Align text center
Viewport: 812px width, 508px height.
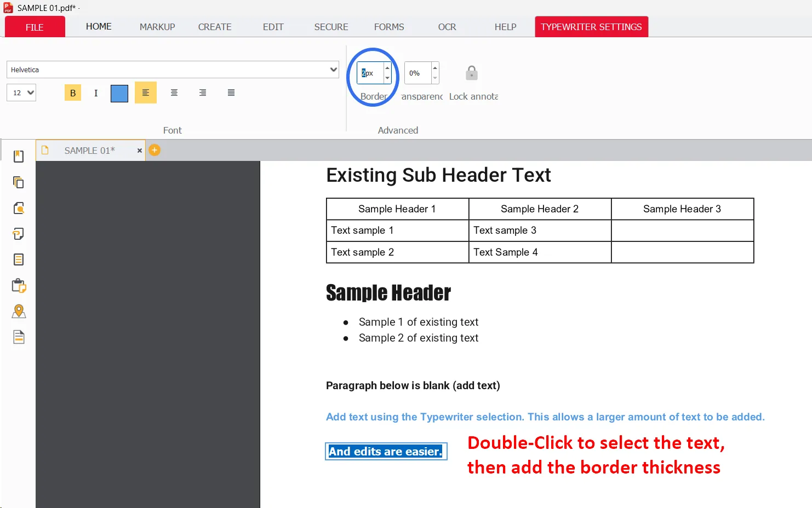[x=174, y=93]
